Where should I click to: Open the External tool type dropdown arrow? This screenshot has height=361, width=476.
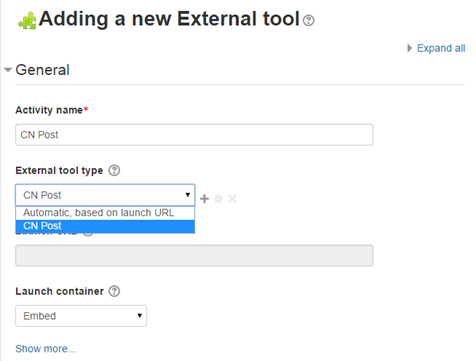188,195
